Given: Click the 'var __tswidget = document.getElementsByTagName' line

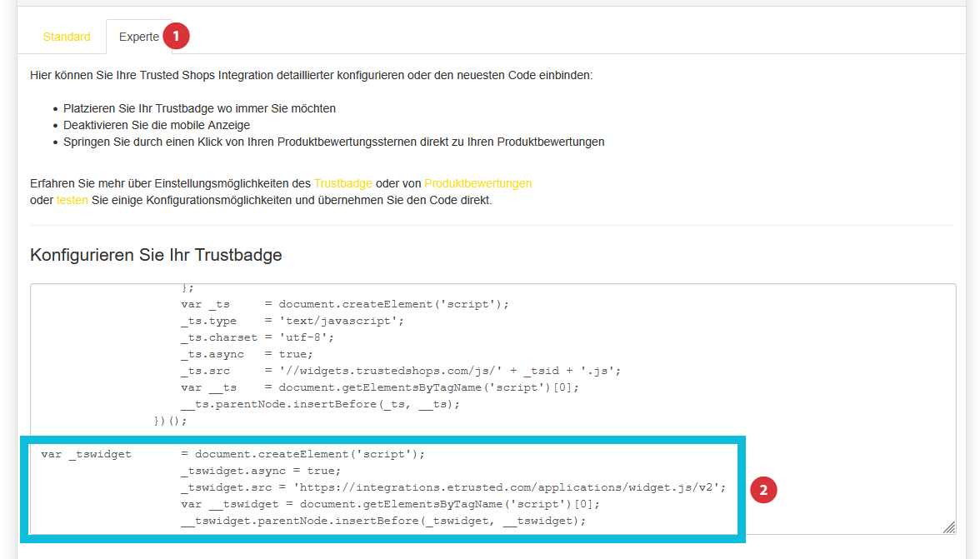Looking at the screenshot, I should click(390, 504).
